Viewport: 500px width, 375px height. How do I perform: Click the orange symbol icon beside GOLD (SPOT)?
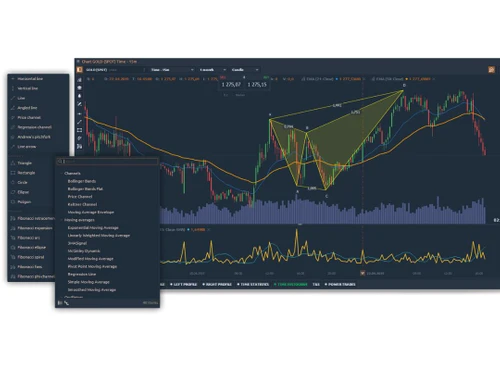(80, 69)
